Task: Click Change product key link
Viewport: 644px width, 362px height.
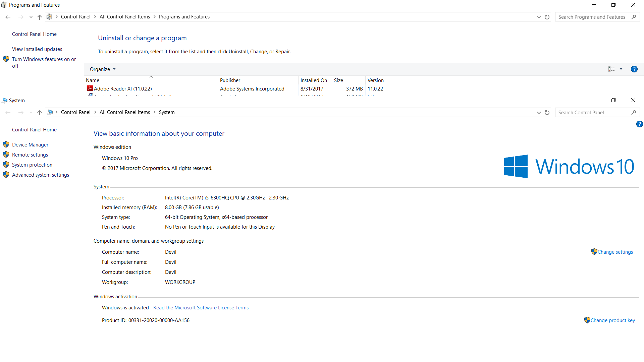Action: click(x=612, y=320)
